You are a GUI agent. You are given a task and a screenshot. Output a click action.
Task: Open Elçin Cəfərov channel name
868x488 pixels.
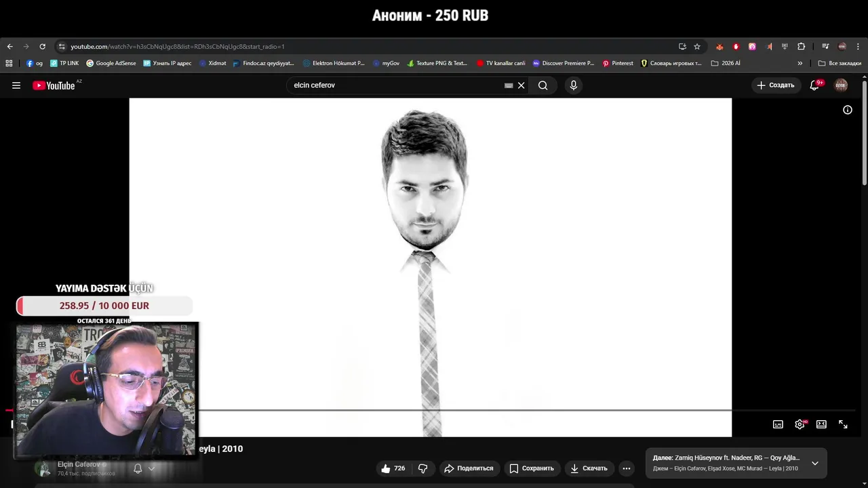coord(79,464)
